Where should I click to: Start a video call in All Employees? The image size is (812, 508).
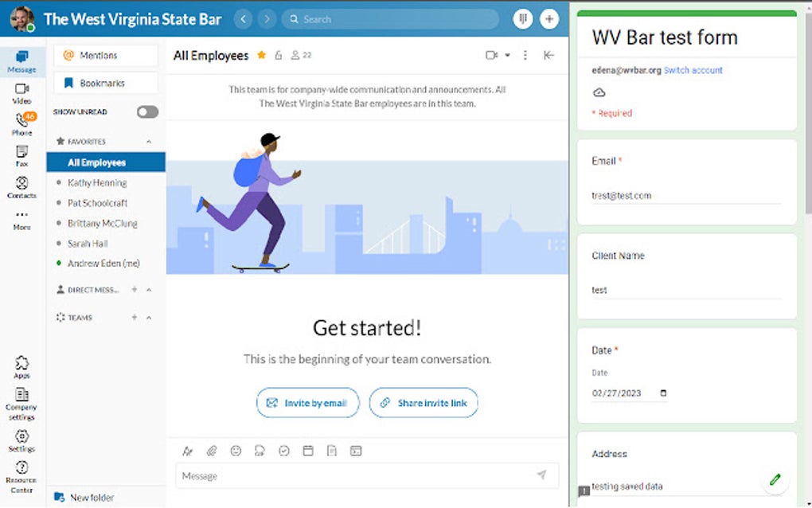pyautogui.click(x=491, y=55)
